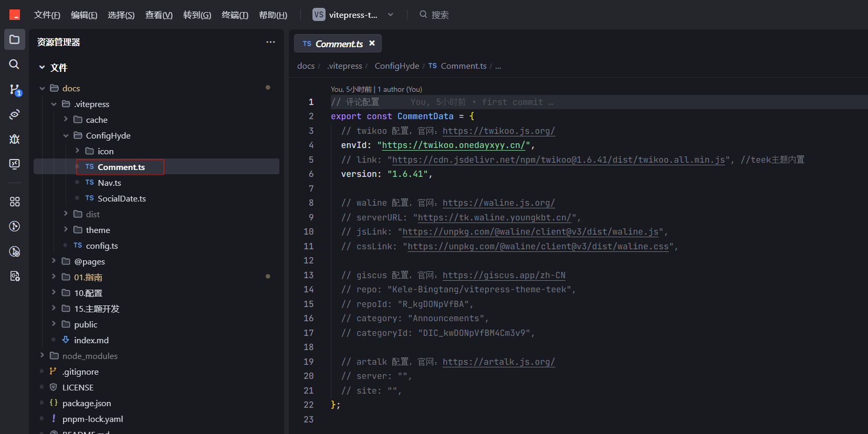The height and width of the screenshot is (434, 868).
Task: Open the waline.js.org link
Action: [498, 203]
